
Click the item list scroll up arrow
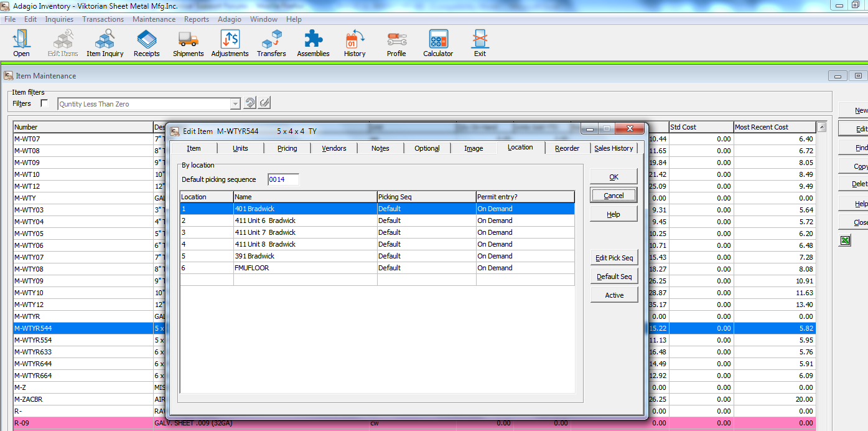point(821,127)
